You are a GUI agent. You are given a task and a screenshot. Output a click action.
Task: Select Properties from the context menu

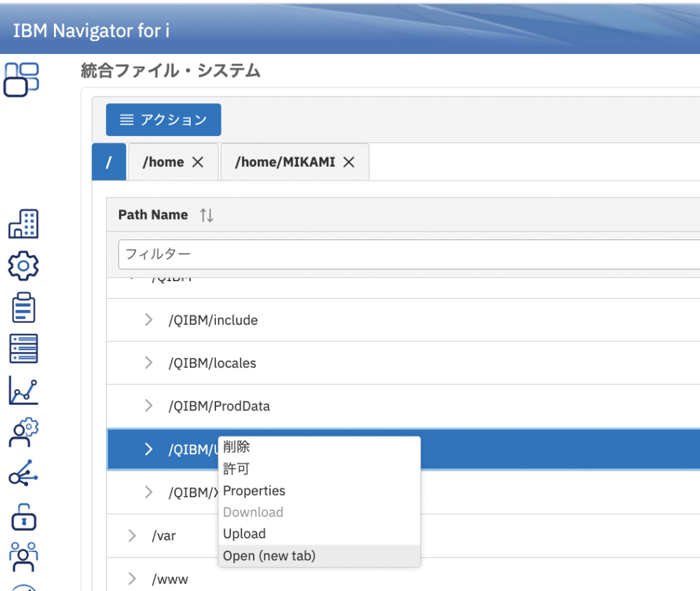coord(254,490)
